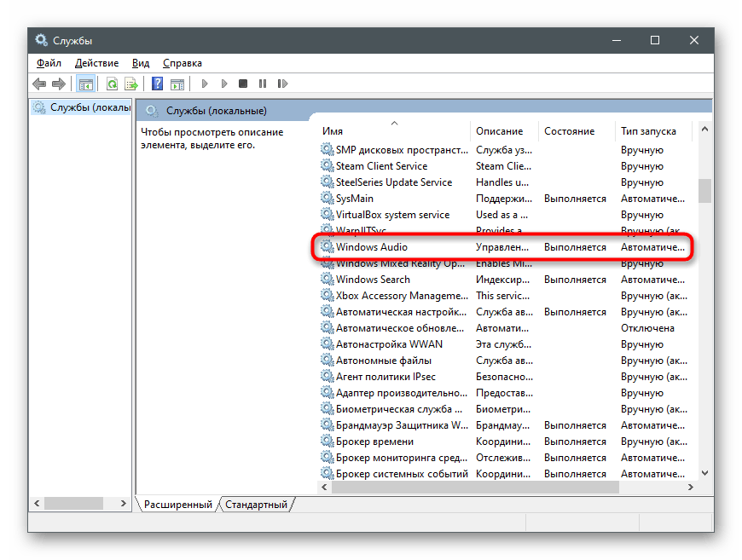
Task: Sort by the Состояние column header
Action: click(577, 131)
